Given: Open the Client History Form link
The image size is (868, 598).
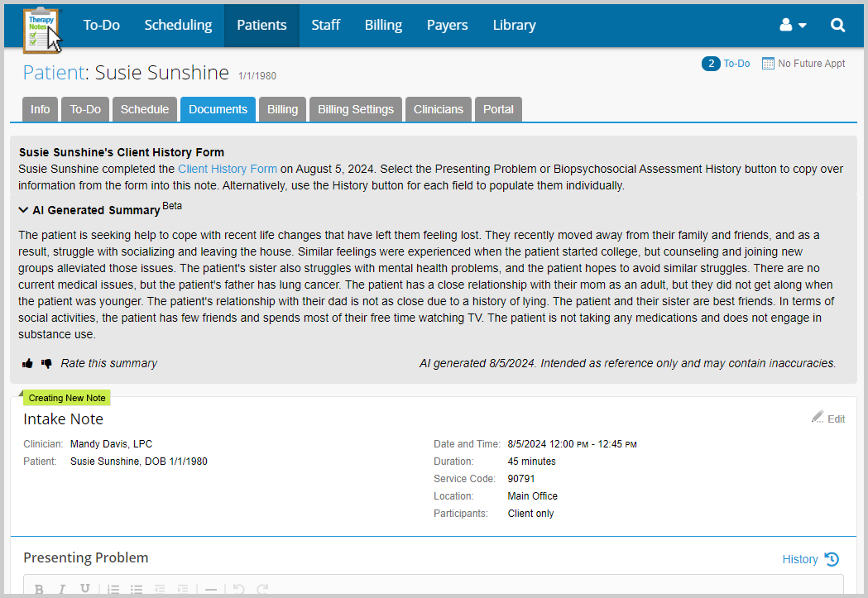Looking at the screenshot, I should [x=228, y=169].
